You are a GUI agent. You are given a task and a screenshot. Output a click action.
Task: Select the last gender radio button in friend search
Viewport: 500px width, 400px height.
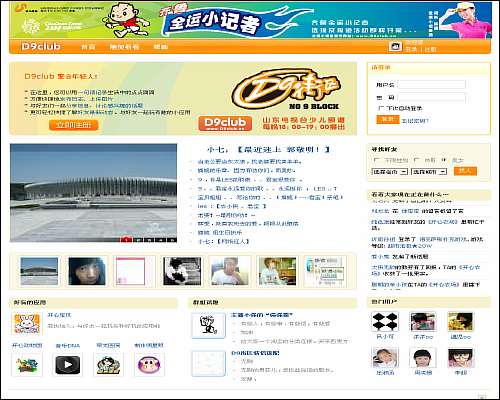point(444,160)
